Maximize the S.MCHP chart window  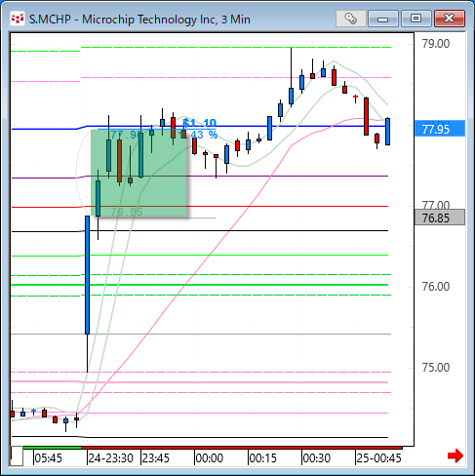(x=416, y=19)
